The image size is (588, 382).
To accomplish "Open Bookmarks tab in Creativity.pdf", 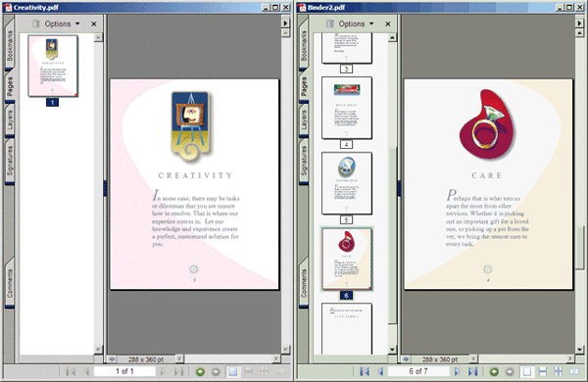I will tap(10, 46).
